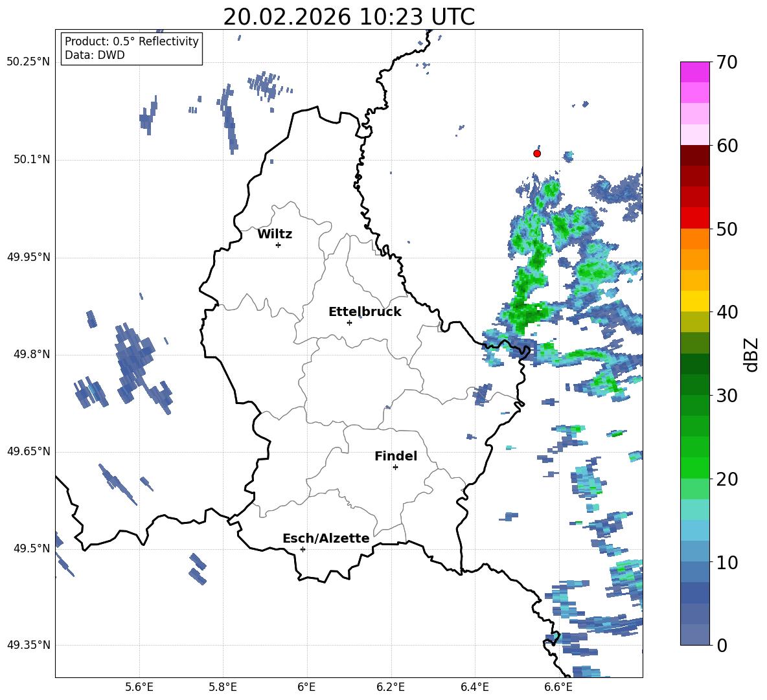Click the 49.95°N latitude label
This screenshot has width=767, height=700.
[x=29, y=257]
